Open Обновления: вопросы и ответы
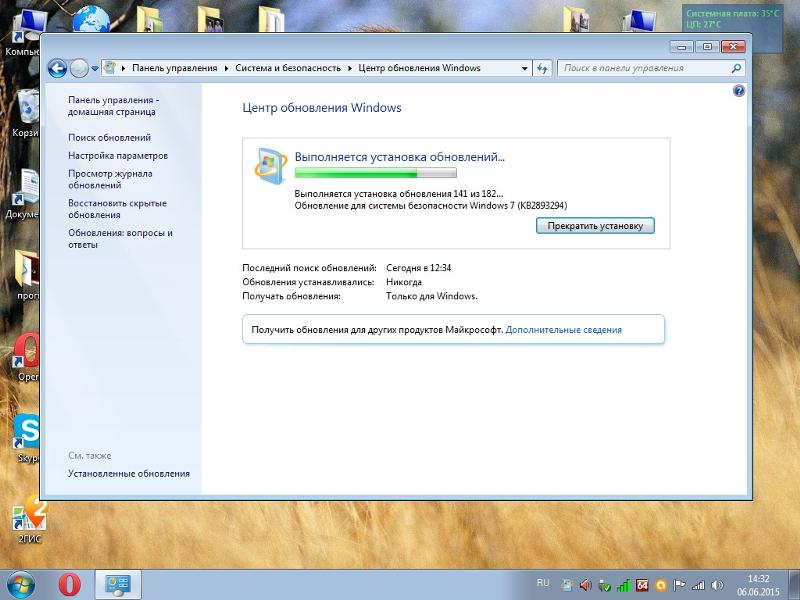800x600 pixels. (120, 238)
